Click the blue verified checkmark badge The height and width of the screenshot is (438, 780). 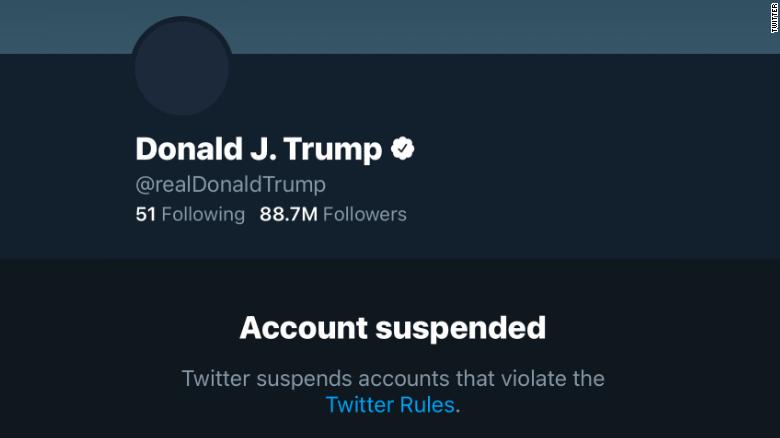pyautogui.click(x=402, y=149)
